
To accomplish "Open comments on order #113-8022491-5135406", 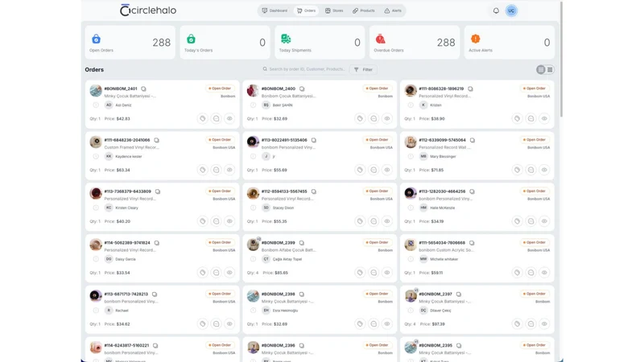I will [374, 170].
